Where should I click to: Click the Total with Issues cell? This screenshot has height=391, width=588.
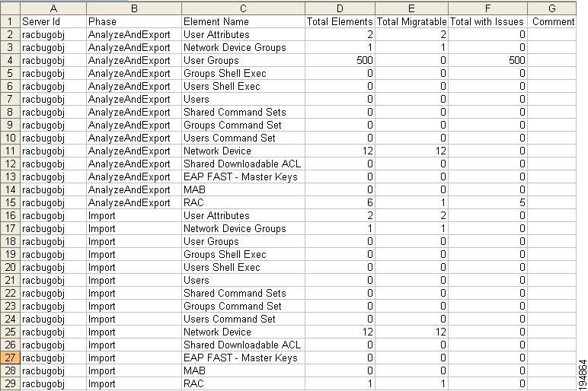[x=487, y=21]
